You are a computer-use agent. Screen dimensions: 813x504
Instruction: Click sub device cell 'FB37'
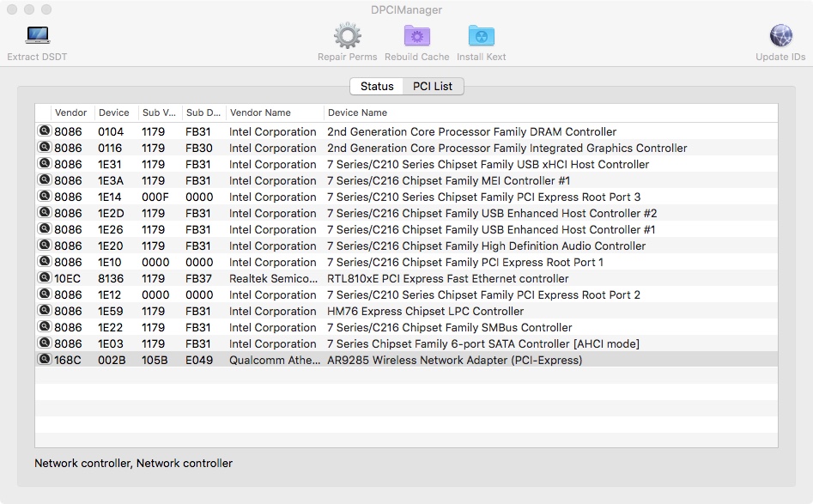198,278
